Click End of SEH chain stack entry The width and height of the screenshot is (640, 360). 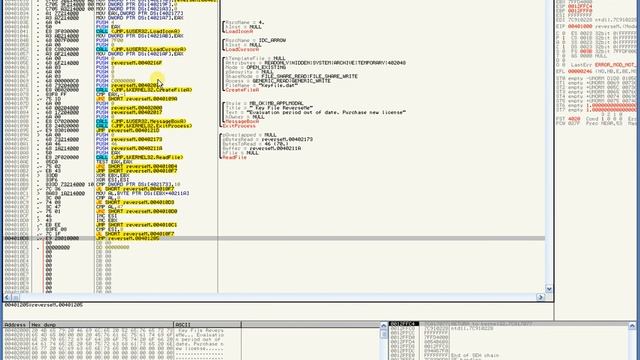click(475, 356)
